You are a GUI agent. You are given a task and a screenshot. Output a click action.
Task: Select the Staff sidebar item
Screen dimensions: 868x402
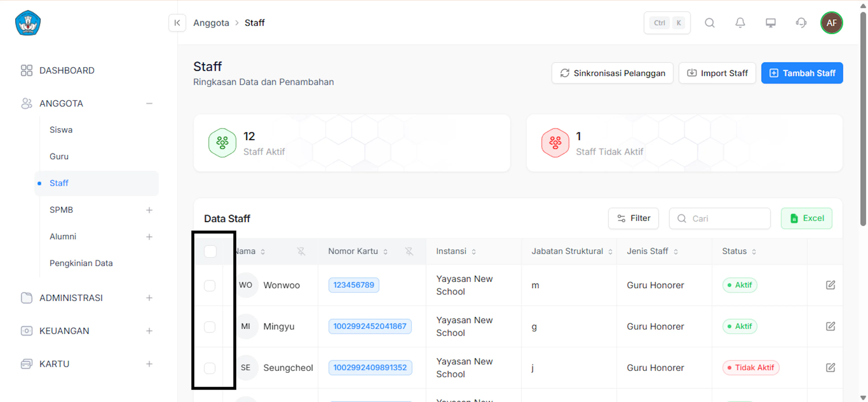click(x=97, y=183)
